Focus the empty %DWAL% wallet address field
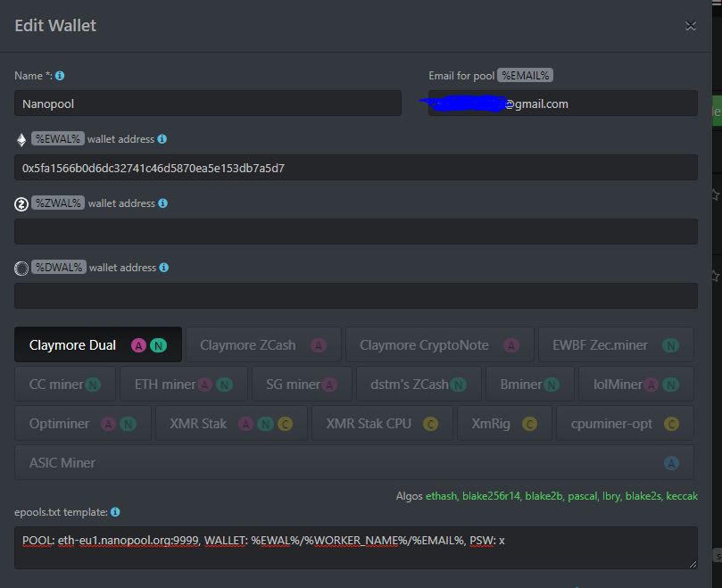The image size is (722, 588). (356, 295)
